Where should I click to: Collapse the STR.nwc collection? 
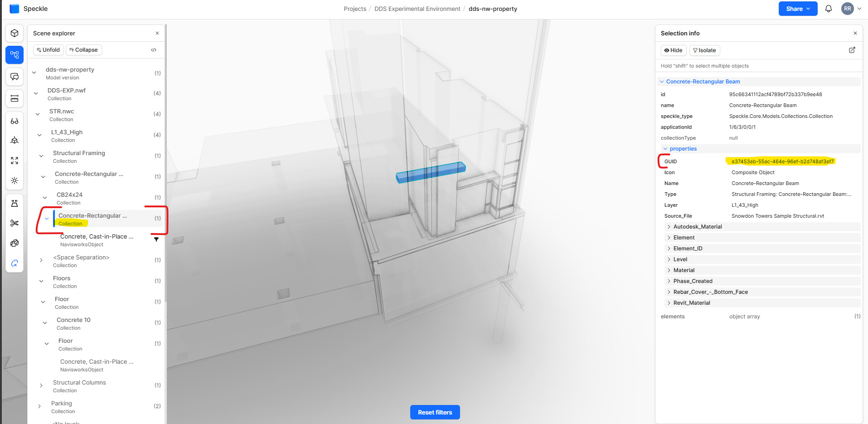(x=38, y=114)
